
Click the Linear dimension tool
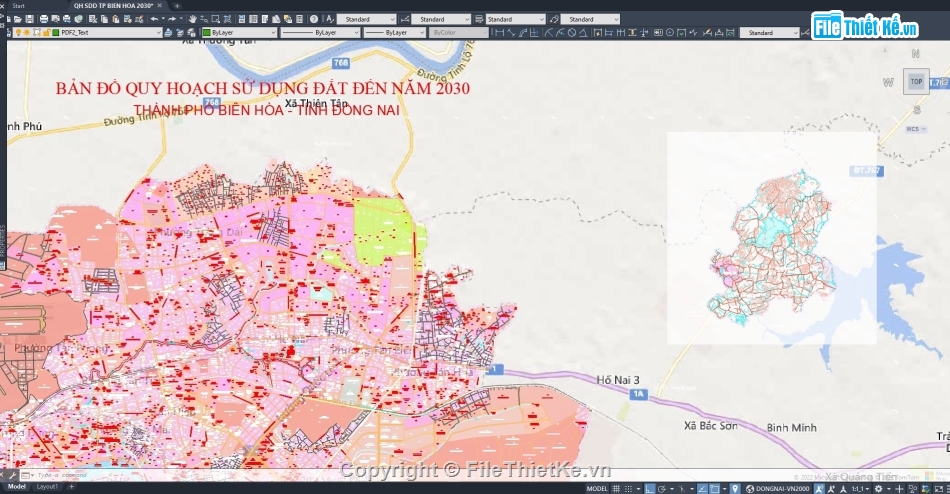[x=499, y=33]
